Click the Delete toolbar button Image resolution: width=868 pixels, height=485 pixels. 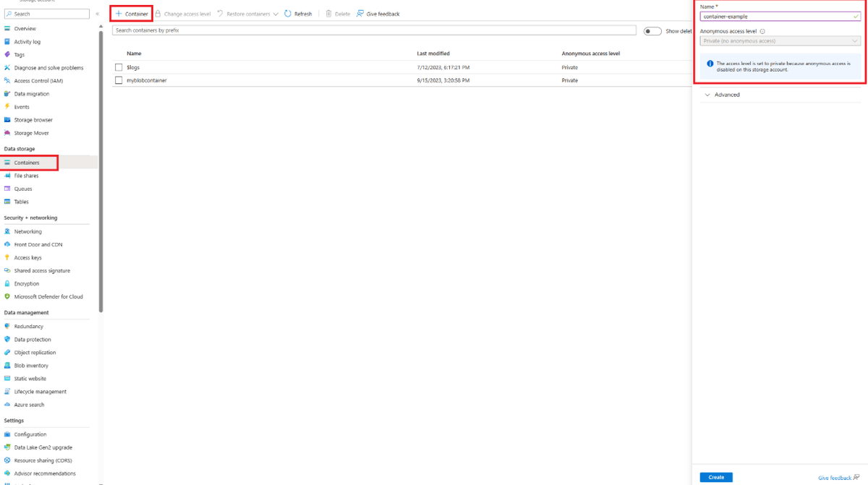(x=338, y=14)
